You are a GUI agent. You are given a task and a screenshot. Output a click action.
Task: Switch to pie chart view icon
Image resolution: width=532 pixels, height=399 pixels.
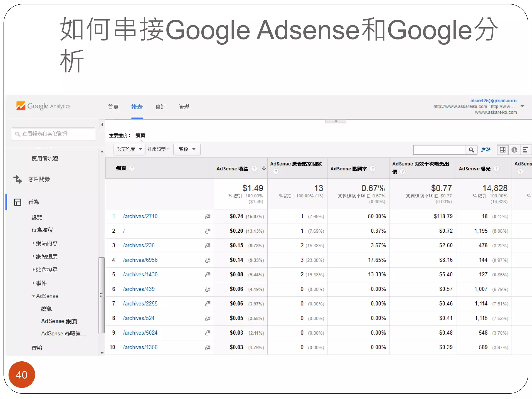[x=514, y=150]
